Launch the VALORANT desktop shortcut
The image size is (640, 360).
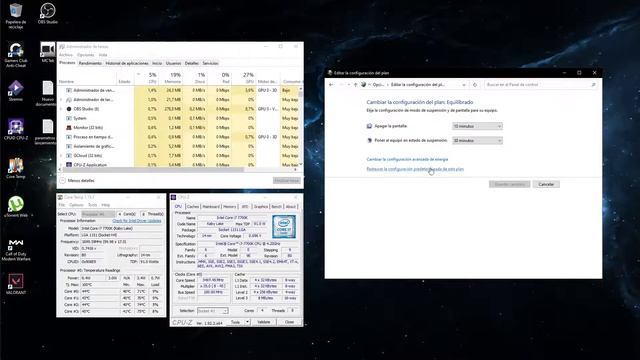coord(16,284)
